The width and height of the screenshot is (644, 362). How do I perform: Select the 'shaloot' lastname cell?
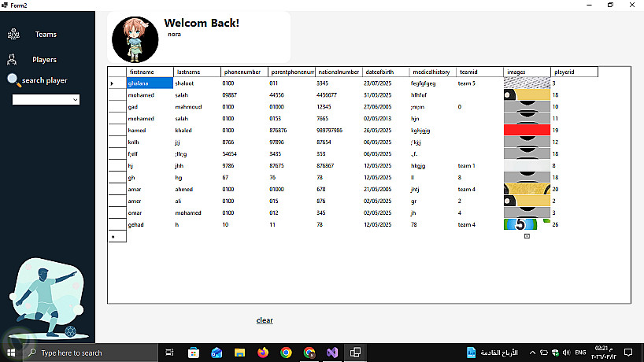tap(197, 83)
